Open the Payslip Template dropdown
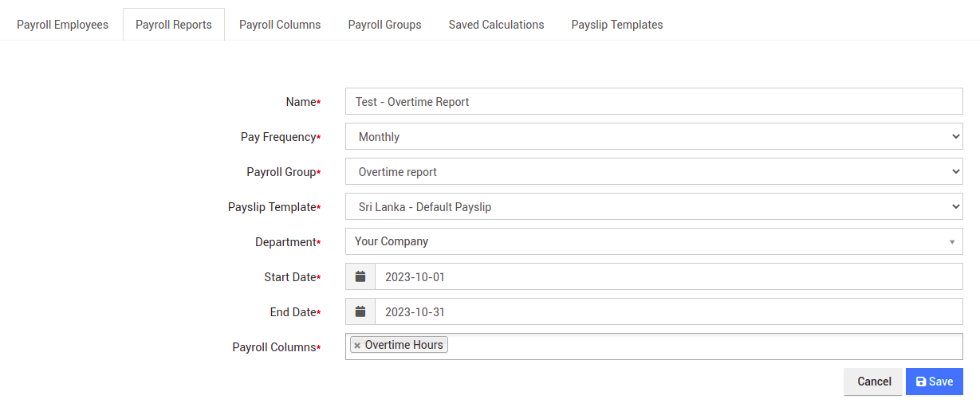 [654, 207]
